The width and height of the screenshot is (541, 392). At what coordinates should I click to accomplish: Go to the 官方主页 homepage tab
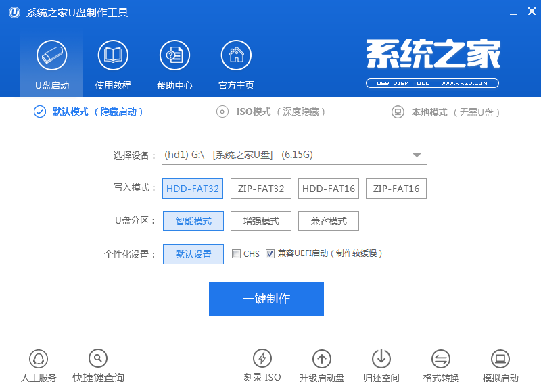tap(235, 61)
